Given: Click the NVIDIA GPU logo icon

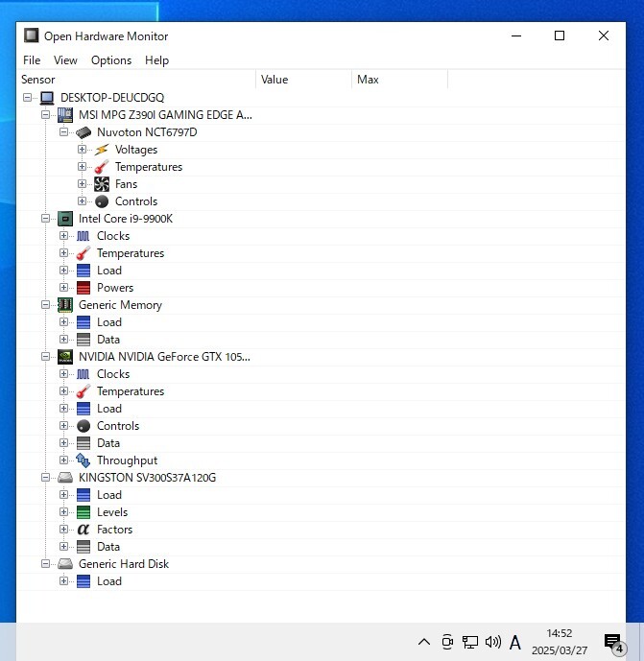Looking at the screenshot, I should point(65,357).
